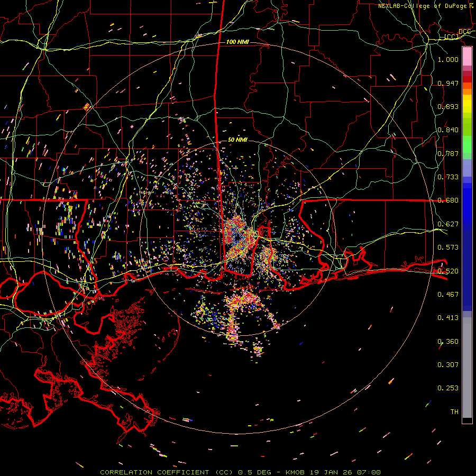The image size is (476, 476).
Task: Click the bright green segment of color bar
Action: tap(467, 144)
